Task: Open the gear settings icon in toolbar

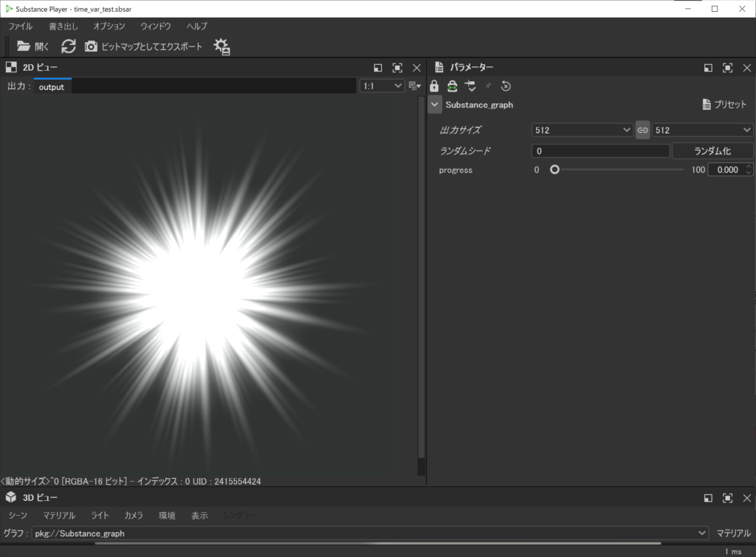Action: [221, 46]
